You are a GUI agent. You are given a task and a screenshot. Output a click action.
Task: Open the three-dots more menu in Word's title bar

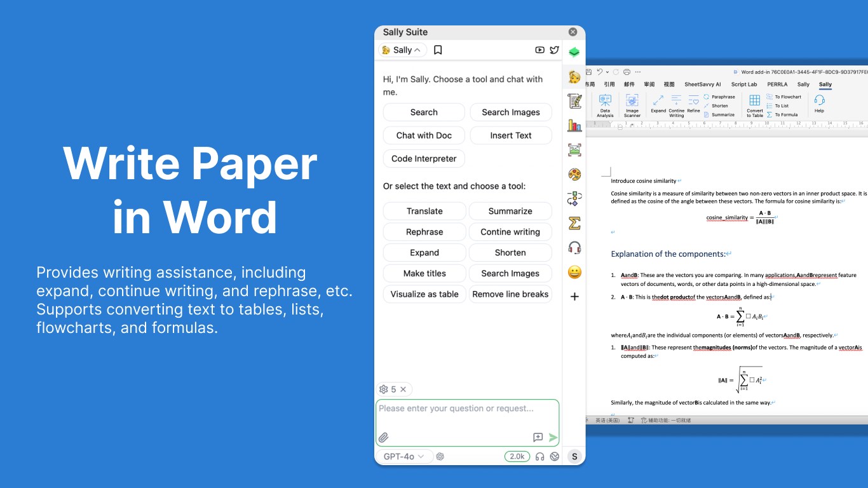click(638, 72)
